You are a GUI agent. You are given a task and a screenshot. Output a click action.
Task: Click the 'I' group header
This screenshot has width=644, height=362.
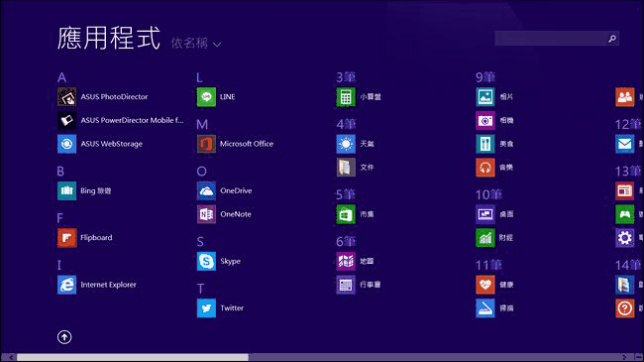[x=59, y=265]
